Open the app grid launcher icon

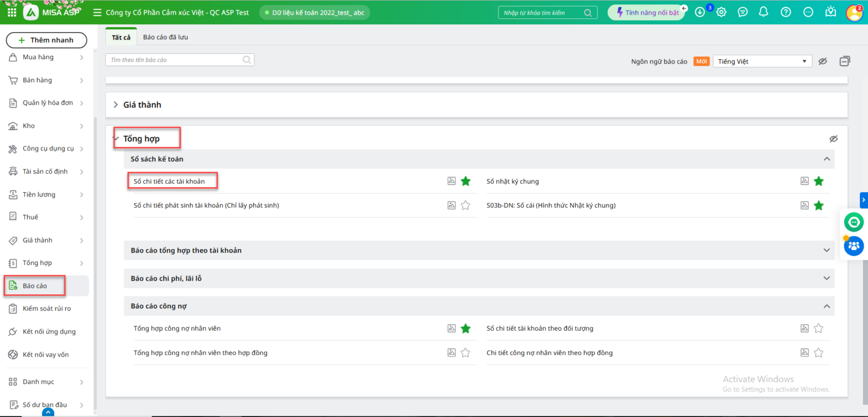(12, 12)
